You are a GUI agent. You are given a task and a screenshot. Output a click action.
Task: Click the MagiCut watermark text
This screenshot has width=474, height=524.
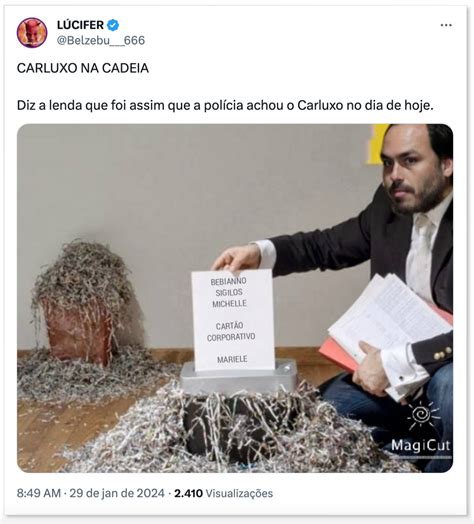pos(421,446)
